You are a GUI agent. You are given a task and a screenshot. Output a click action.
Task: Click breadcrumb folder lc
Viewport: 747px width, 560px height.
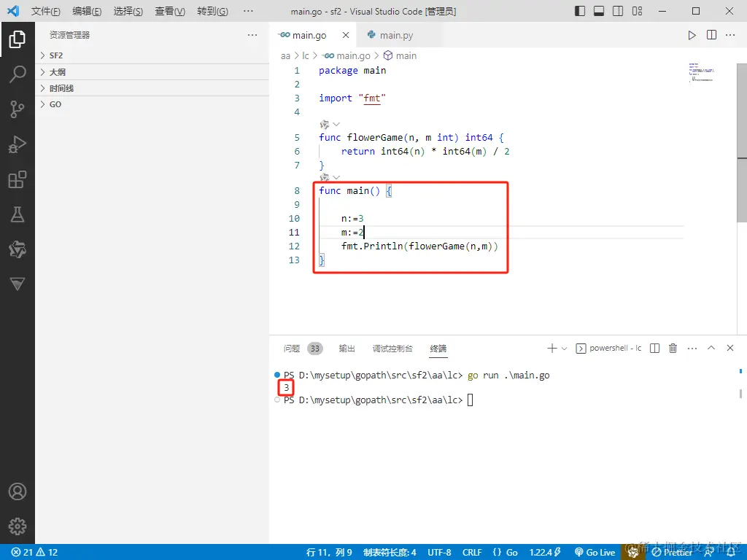point(306,55)
